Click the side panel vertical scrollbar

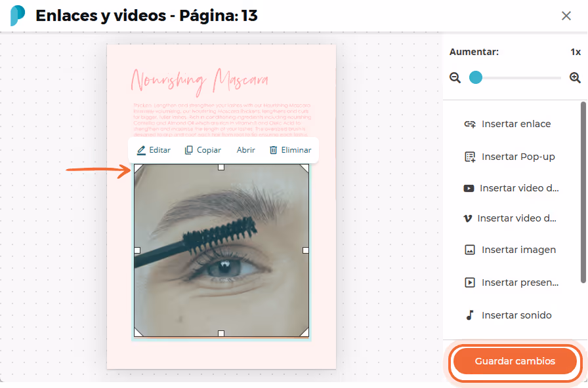click(583, 193)
